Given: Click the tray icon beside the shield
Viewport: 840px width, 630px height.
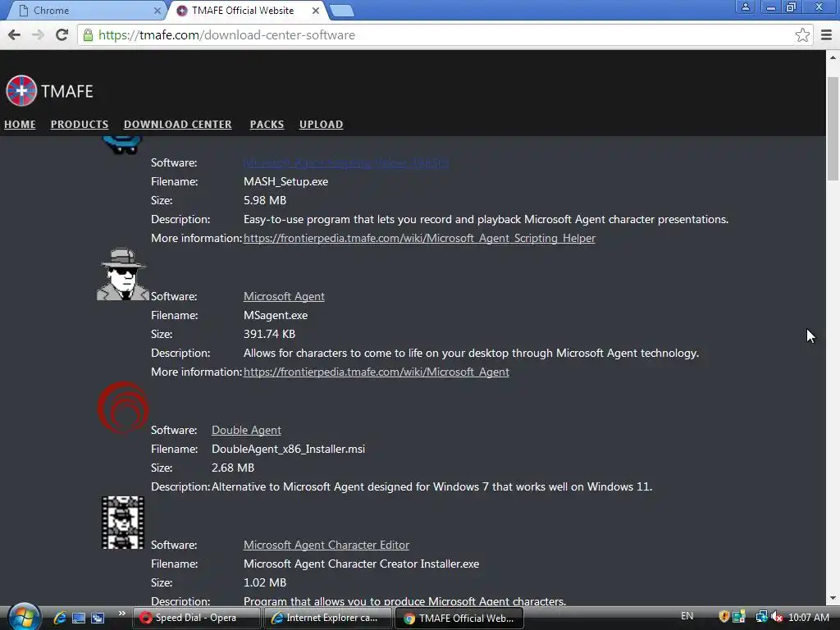Looking at the screenshot, I should (x=739, y=617).
